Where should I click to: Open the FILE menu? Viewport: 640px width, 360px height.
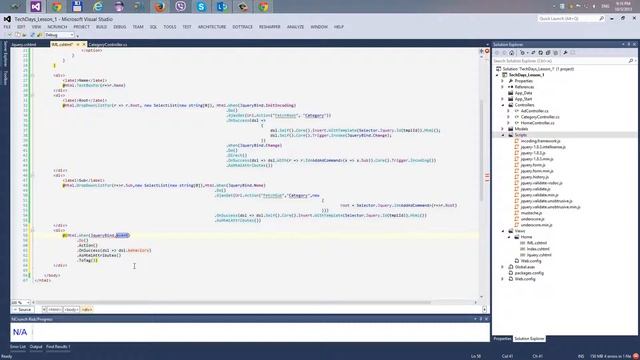tap(7, 27)
